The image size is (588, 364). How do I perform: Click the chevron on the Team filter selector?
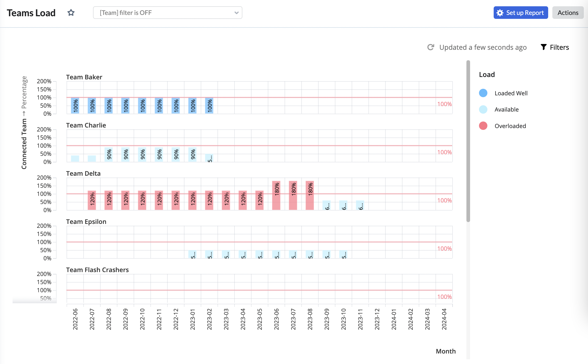coord(236,12)
